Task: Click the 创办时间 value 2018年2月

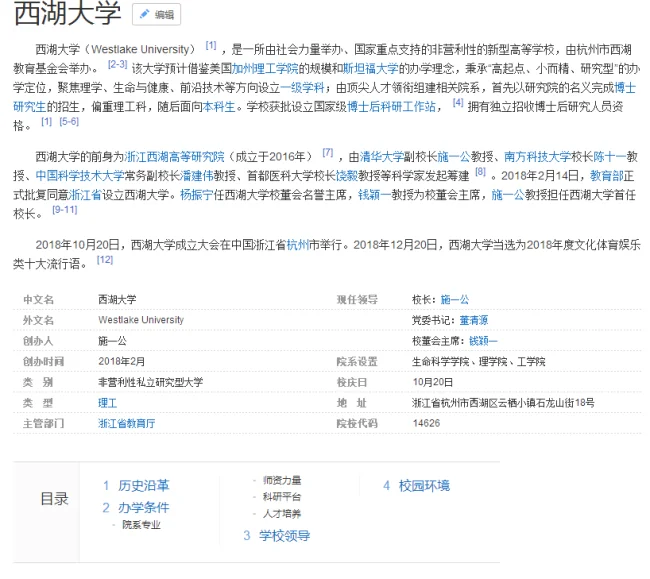Action: 121,361
